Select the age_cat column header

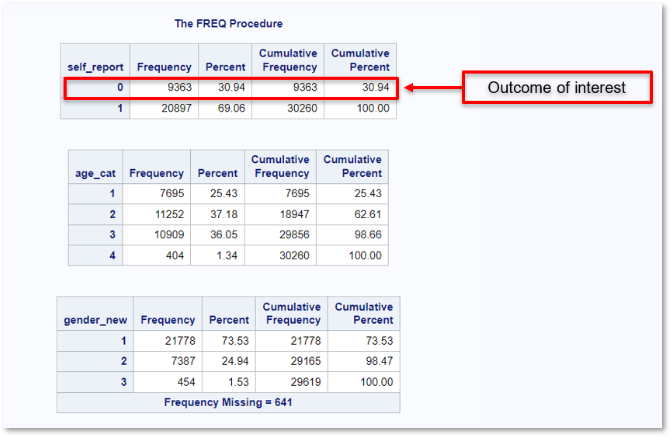pos(96,172)
